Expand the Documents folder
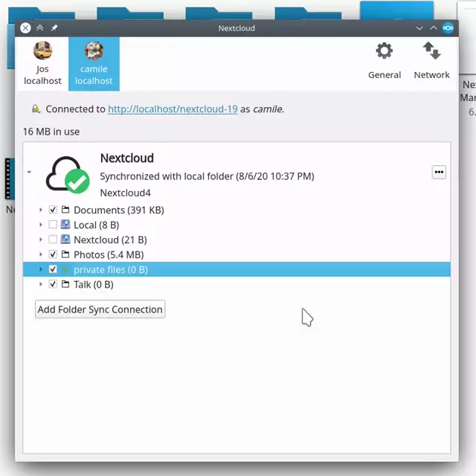476x476 pixels. (x=41, y=210)
